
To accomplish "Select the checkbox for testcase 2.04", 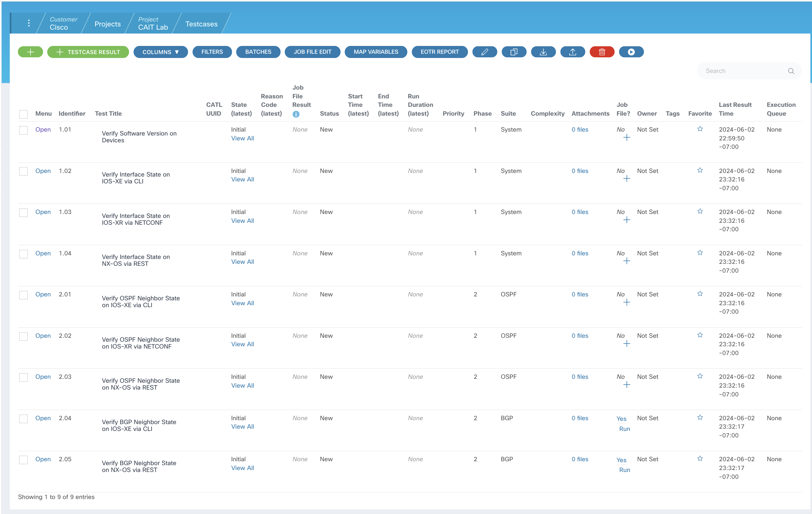I will [x=23, y=419].
